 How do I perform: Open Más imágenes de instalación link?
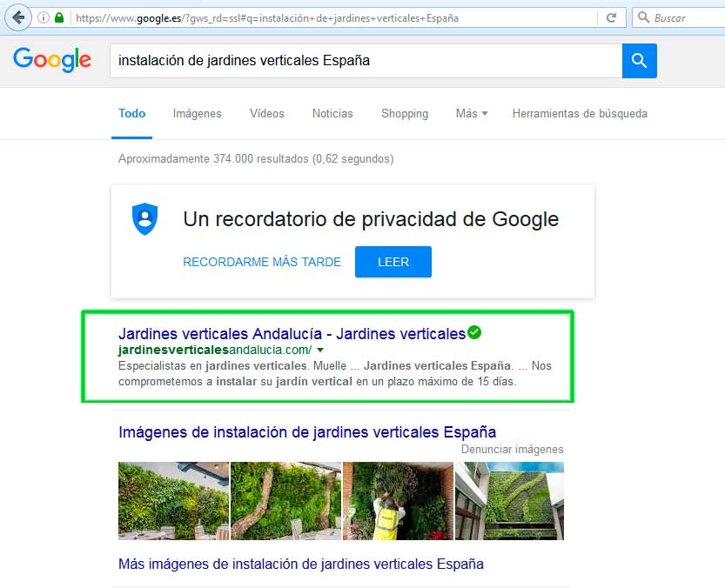coord(301,564)
